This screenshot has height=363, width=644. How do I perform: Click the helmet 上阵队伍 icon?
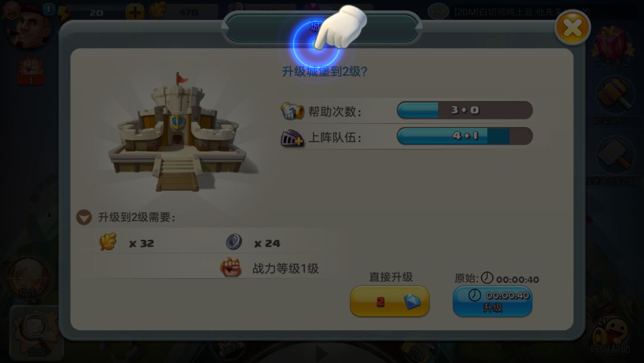pyautogui.click(x=292, y=138)
